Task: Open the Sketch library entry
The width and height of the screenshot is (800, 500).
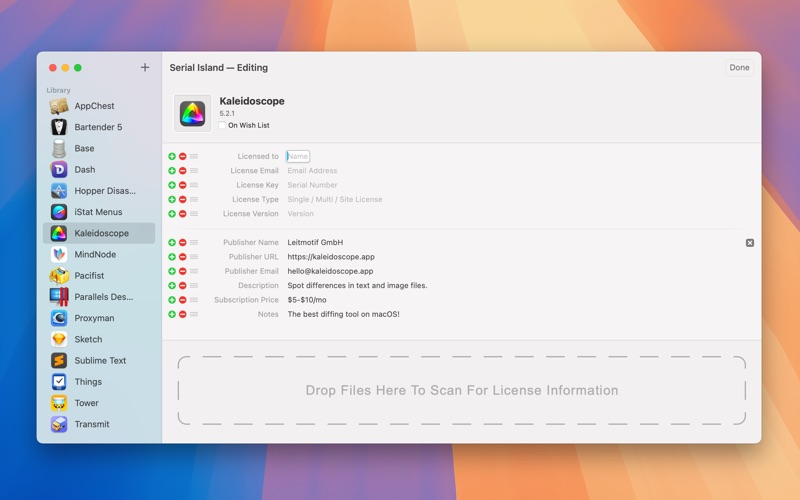Action: tap(99, 339)
